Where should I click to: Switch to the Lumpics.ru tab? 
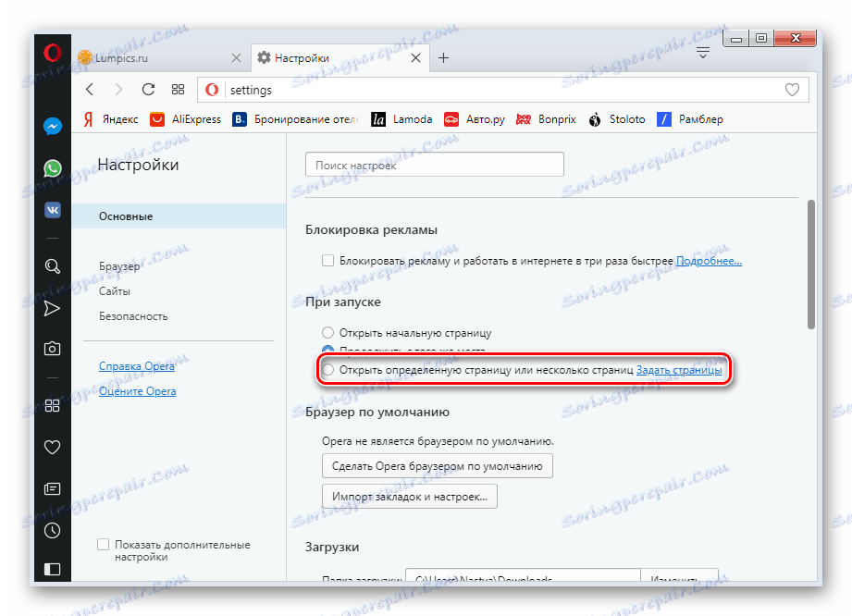tap(160, 57)
